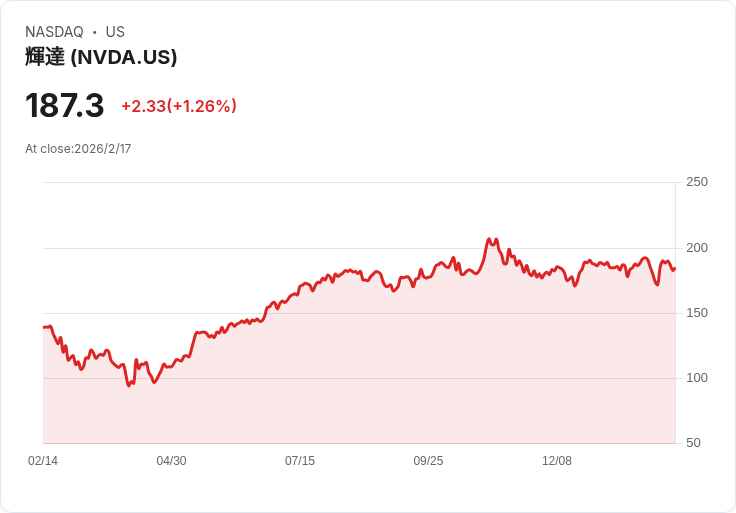Click the 50 price axis label
Viewport: 736px width, 513px height.
pyautogui.click(x=693, y=443)
